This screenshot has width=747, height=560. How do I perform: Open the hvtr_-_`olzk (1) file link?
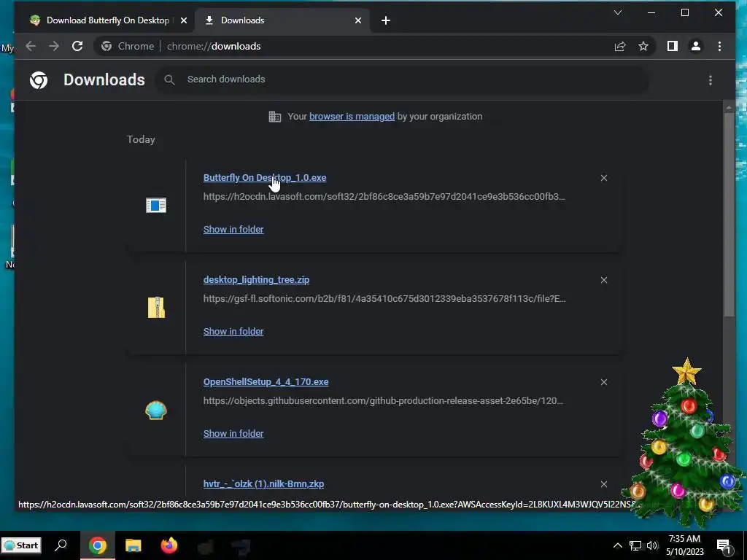263,484
